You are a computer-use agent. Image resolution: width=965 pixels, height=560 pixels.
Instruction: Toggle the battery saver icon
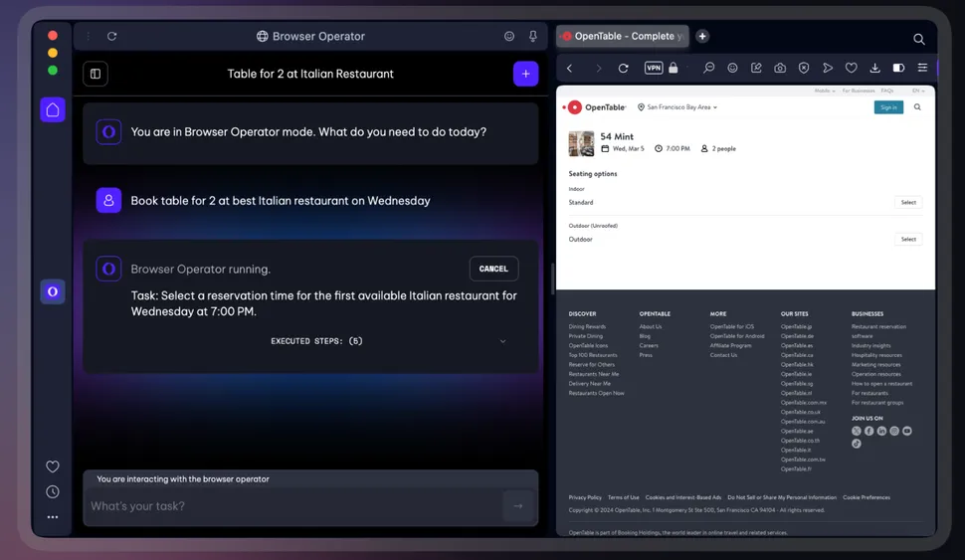click(x=898, y=68)
